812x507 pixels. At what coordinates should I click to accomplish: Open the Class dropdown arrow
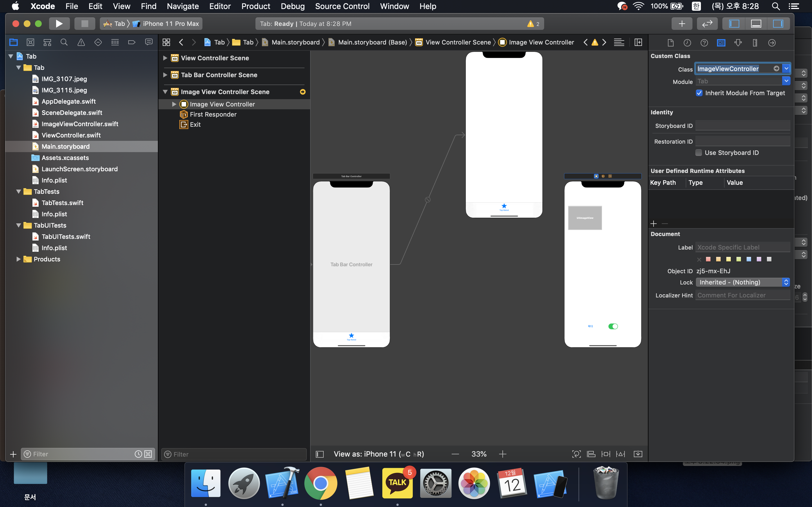point(786,68)
